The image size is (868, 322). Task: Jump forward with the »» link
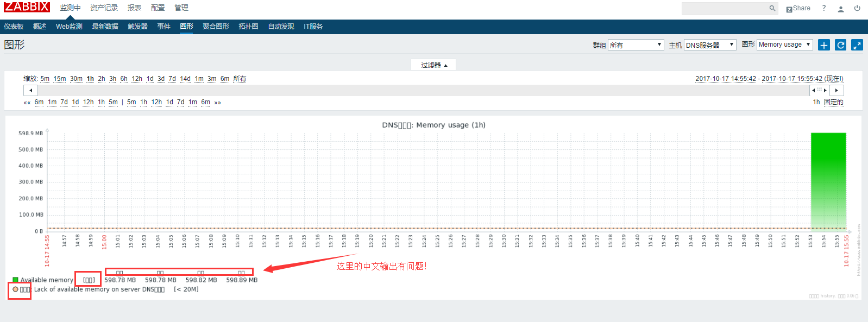217,103
